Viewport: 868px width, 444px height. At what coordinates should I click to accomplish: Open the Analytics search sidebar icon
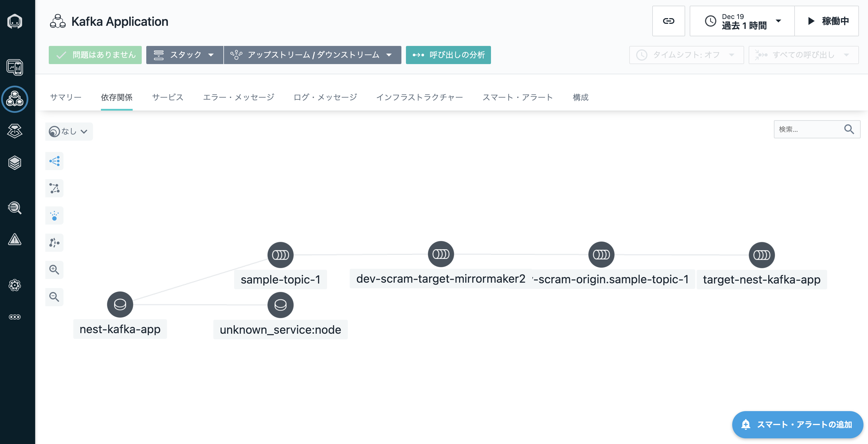14,208
